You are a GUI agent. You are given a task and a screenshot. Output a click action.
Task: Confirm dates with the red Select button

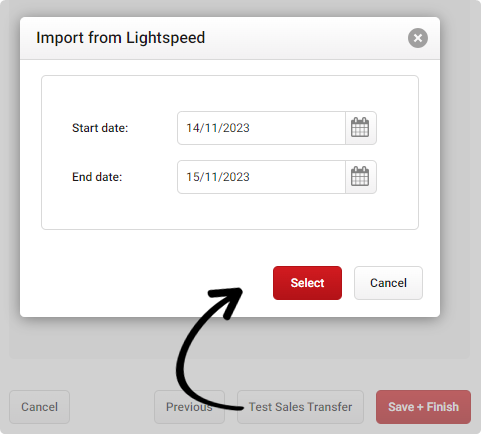click(307, 283)
